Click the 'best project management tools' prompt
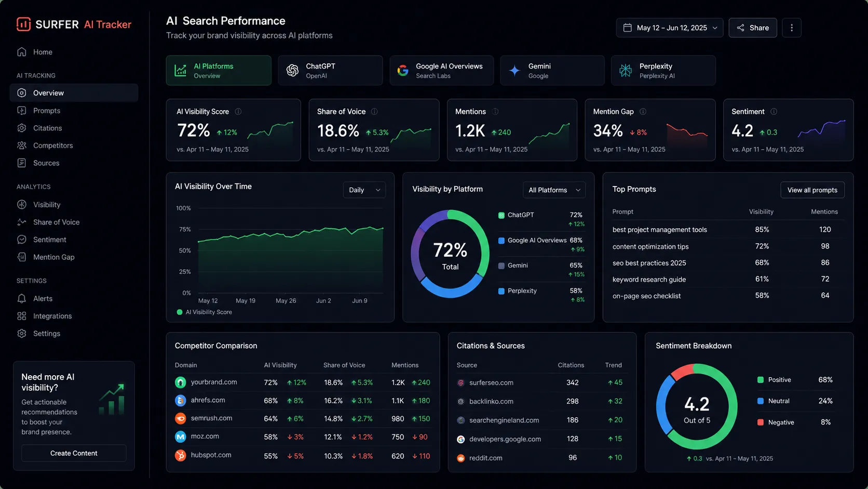Image resolution: width=868 pixels, height=489 pixels. pos(659,230)
